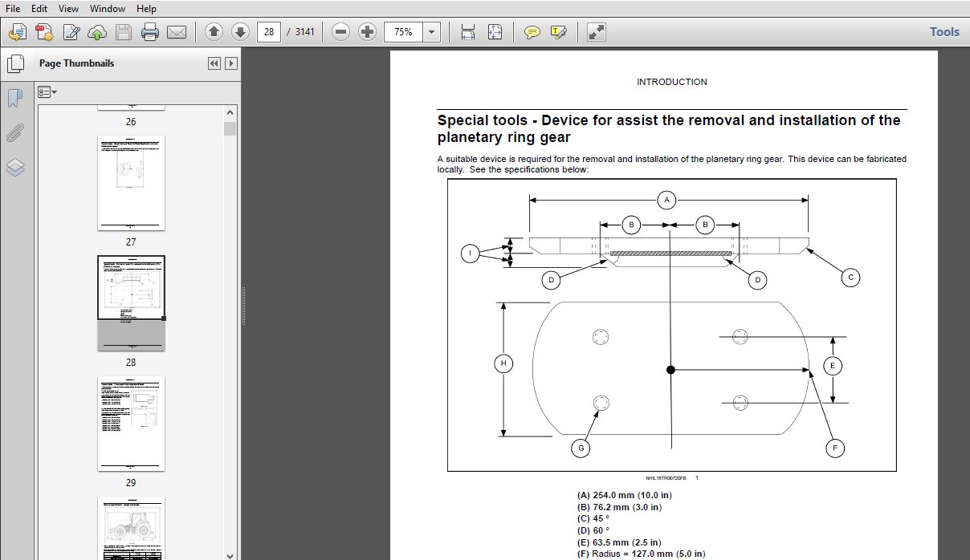This screenshot has width=970, height=560.
Task: Click the "/ 3141" total pages label
Action: pyautogui.click(x=300, y=32)
